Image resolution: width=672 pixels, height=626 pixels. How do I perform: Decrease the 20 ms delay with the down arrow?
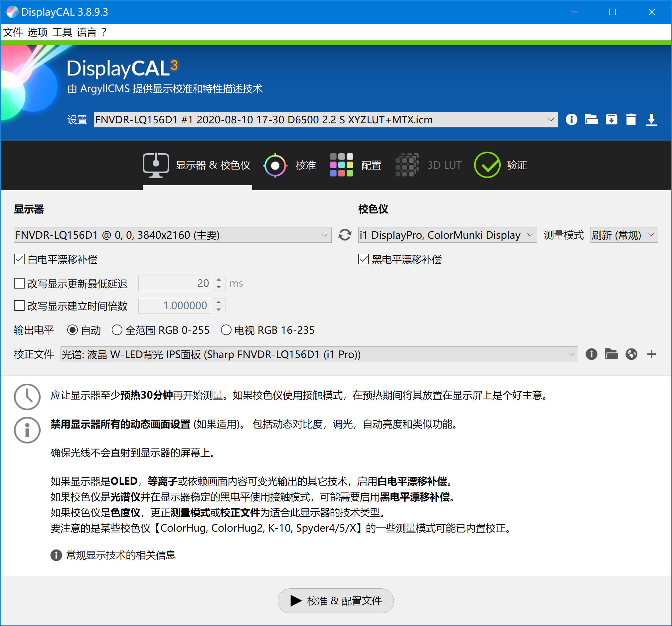click(219, 287)
